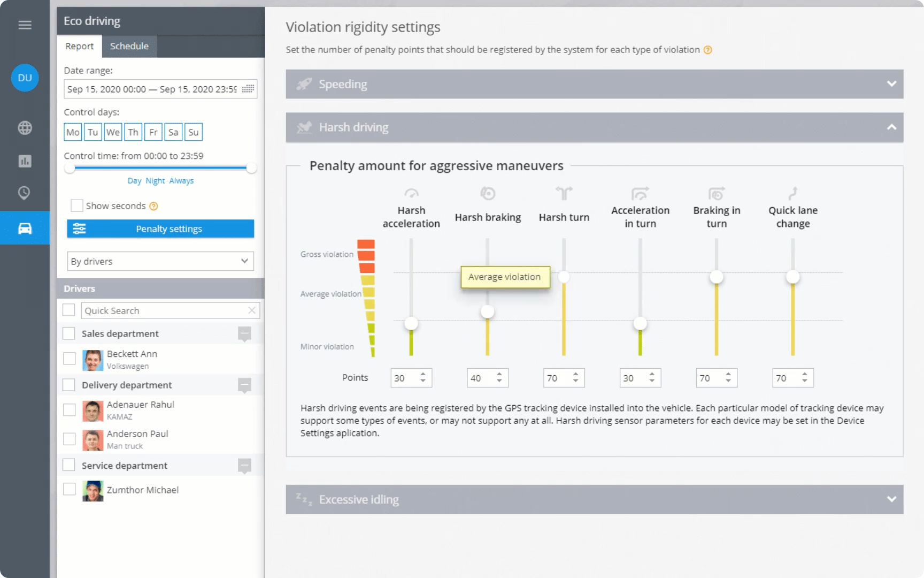Click the Show seconds help icon
The width and height of the screenshot is (924, 578).
[x=153, y=206]
